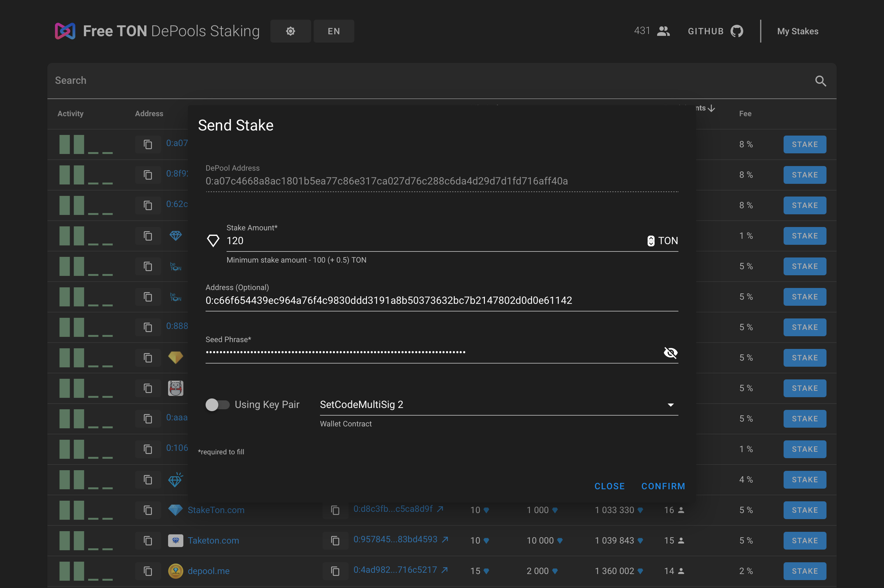This screenshot has width=884, height=588.
Task: Click the sort arrow on participants column
Action: [x=711, y=108]
